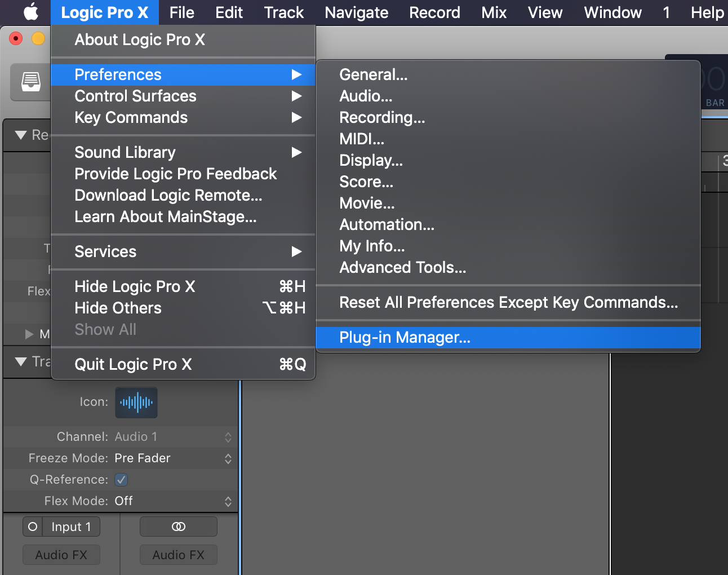Open the File menu

182,12
